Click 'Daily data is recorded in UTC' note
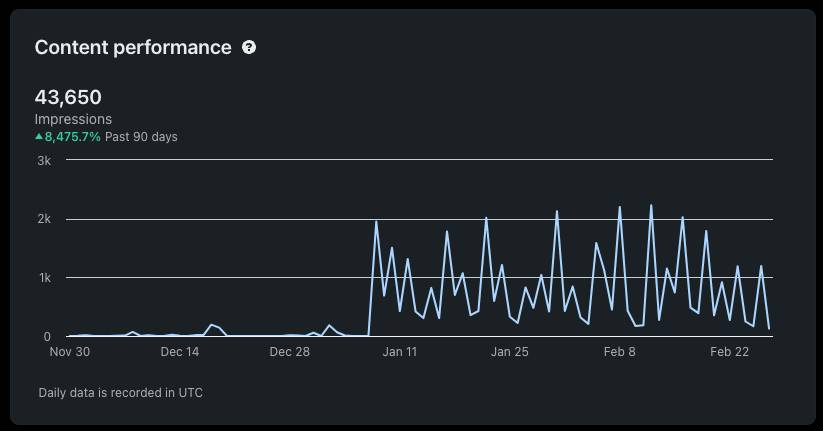The height and width of the screenshot is (431, 823). (121, 393)
